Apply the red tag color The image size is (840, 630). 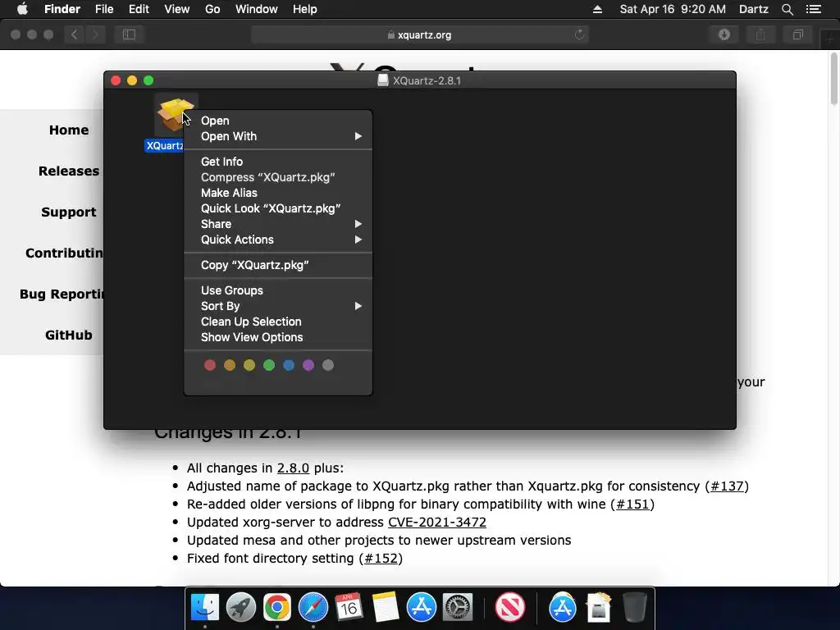(x=210, y=365)
